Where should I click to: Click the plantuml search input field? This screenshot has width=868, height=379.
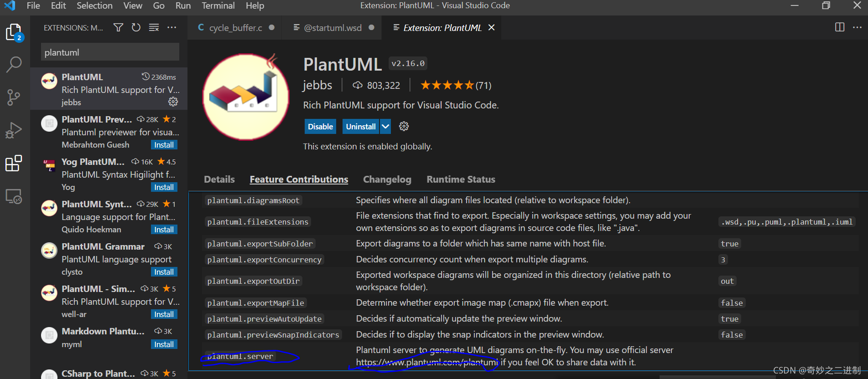click(x=110, y=52)
